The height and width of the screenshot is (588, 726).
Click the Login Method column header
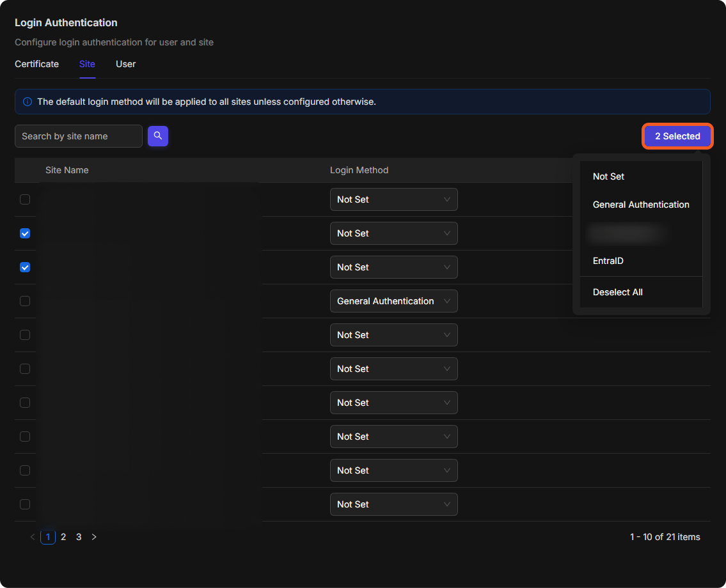click(359, 170)
